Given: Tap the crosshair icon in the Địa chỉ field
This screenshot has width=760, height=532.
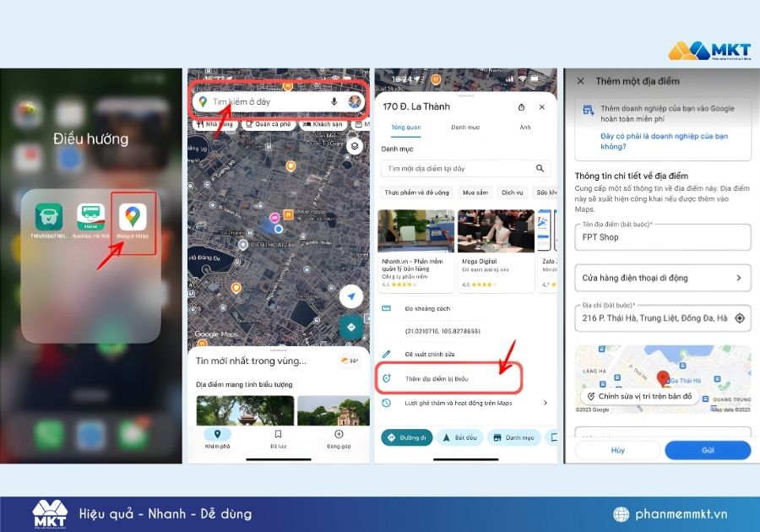Looking at the screenshot, I should coord(739,318).
